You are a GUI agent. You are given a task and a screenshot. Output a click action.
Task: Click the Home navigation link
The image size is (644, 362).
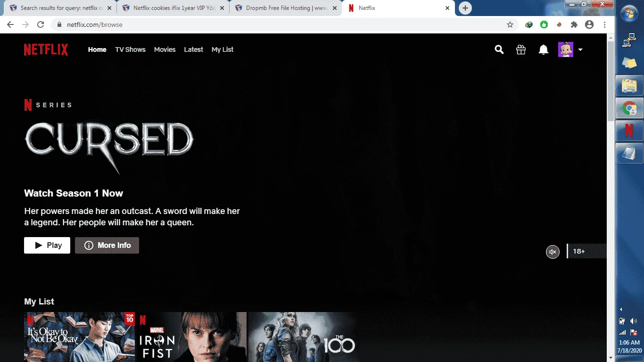(97, 49)
